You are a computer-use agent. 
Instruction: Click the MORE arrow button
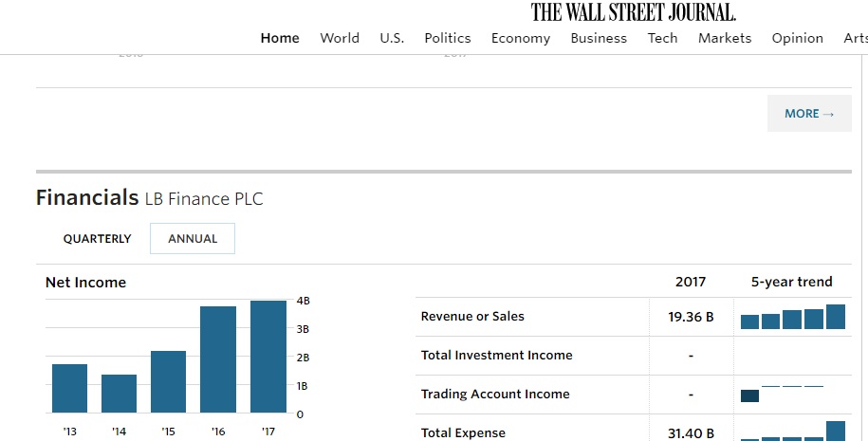pyautogui.click(x=809, y=114)
